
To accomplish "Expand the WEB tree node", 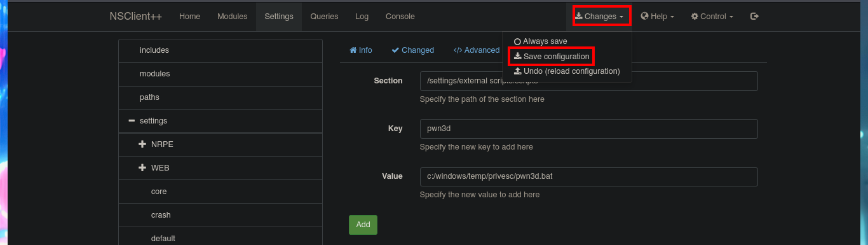I will click(142, 168).
